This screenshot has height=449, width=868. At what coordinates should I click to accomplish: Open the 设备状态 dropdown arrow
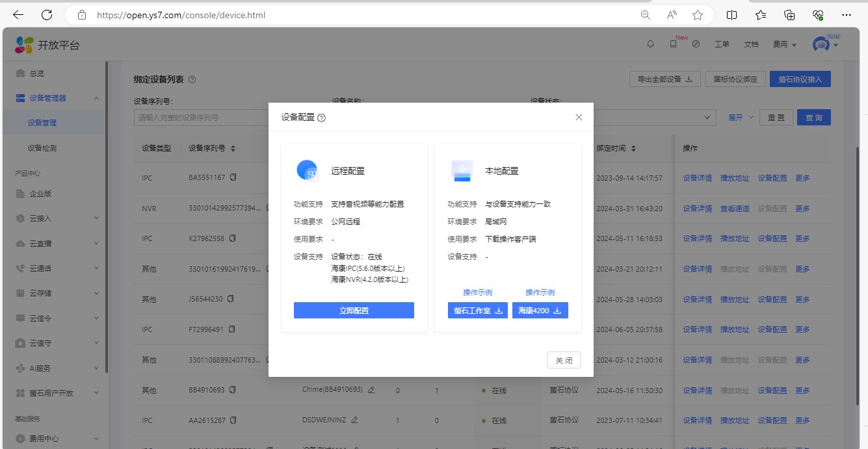tap(707, 118)
